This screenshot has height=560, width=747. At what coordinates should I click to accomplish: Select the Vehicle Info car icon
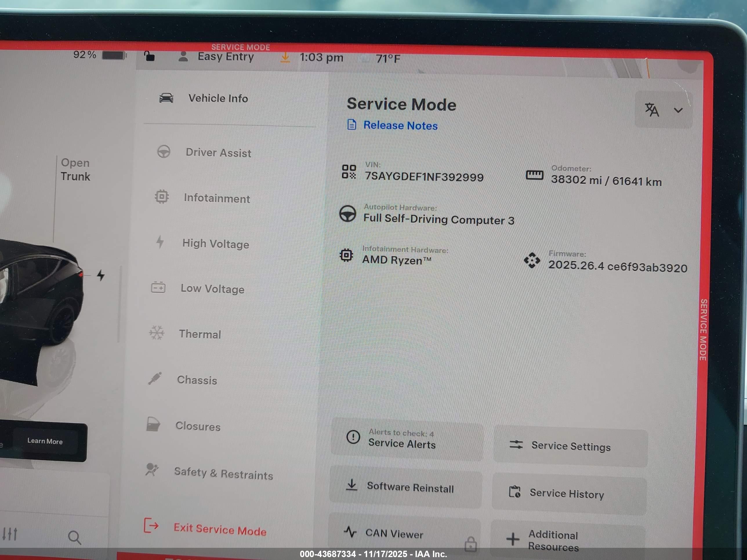pyautogui.click(x=166, y=98)
